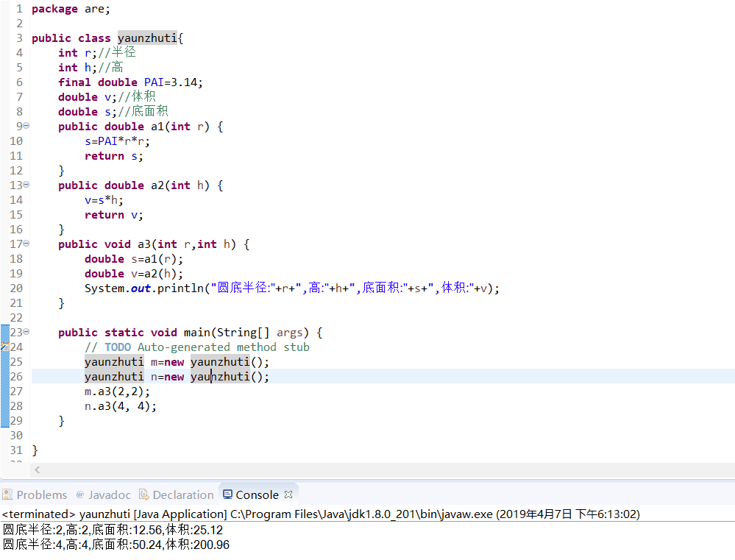735x560 pixels.
Task: Click the System.out.println statement on line 20
Action: (292, 288)
